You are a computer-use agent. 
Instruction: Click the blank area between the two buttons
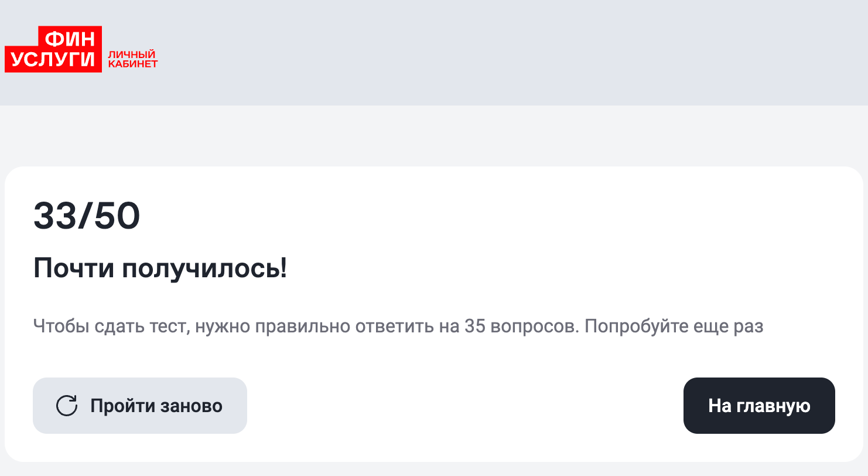click(x=465, y=406)
